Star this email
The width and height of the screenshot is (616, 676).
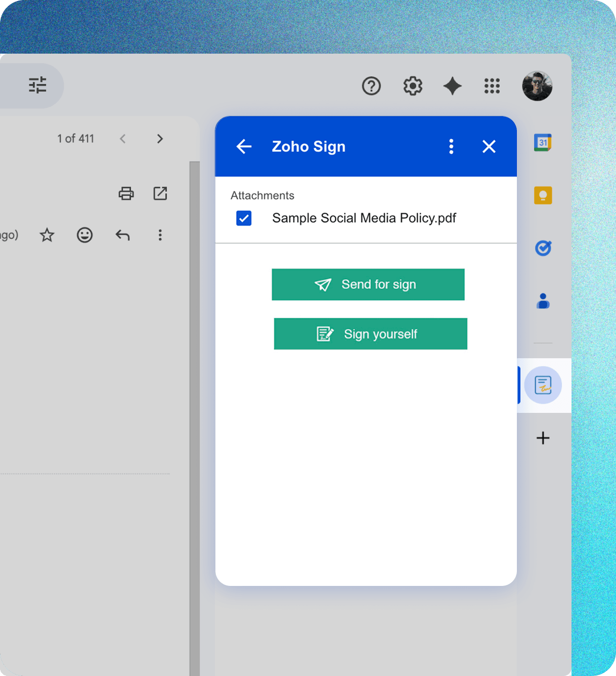47,235
